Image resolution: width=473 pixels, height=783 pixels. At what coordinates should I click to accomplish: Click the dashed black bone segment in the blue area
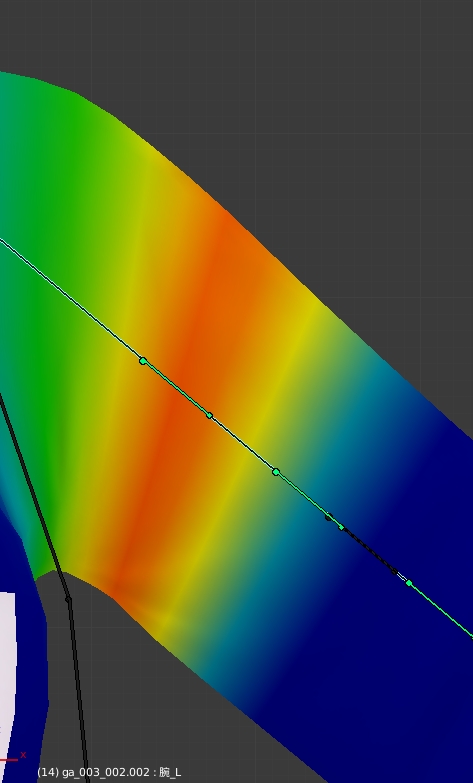click(x=370, y=550)
